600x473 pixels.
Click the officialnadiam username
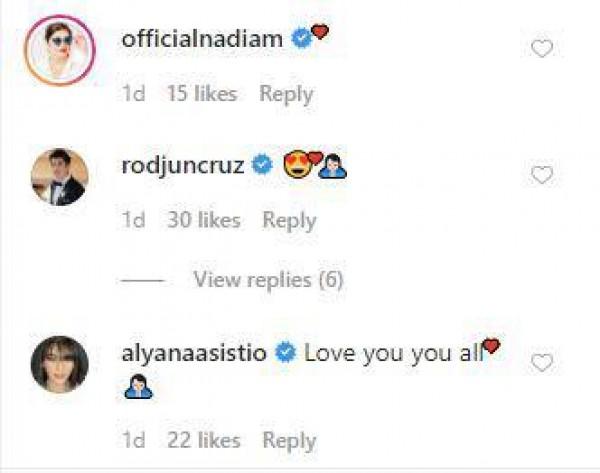[x=202, y=39]
